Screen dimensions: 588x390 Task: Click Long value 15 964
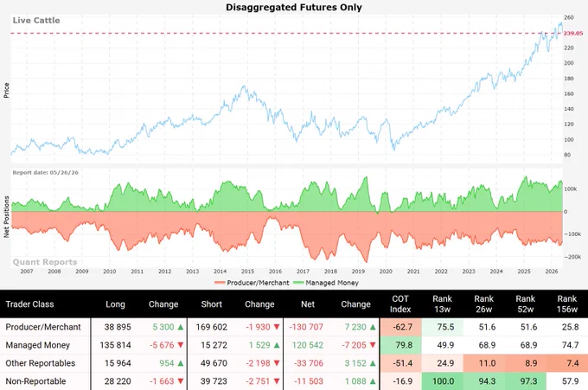[118, 363]
